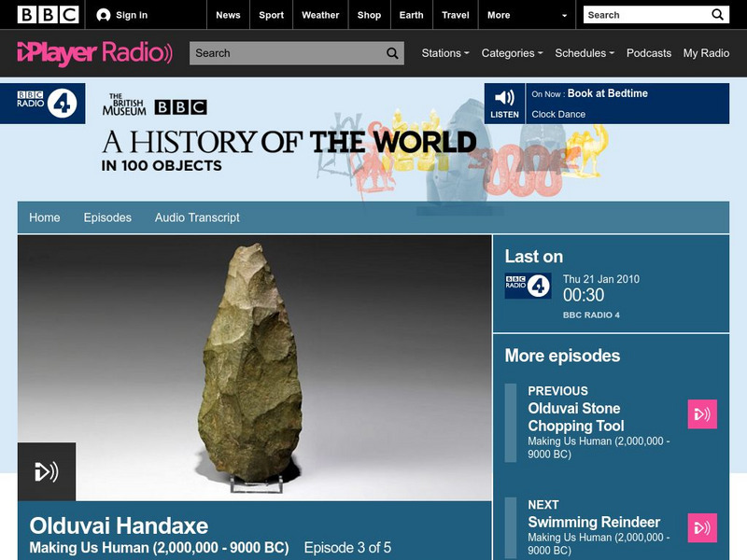This screenshot has width=747, height=560.
Task: Open the Audio Transcript tab
Action: tap(197, 217)
